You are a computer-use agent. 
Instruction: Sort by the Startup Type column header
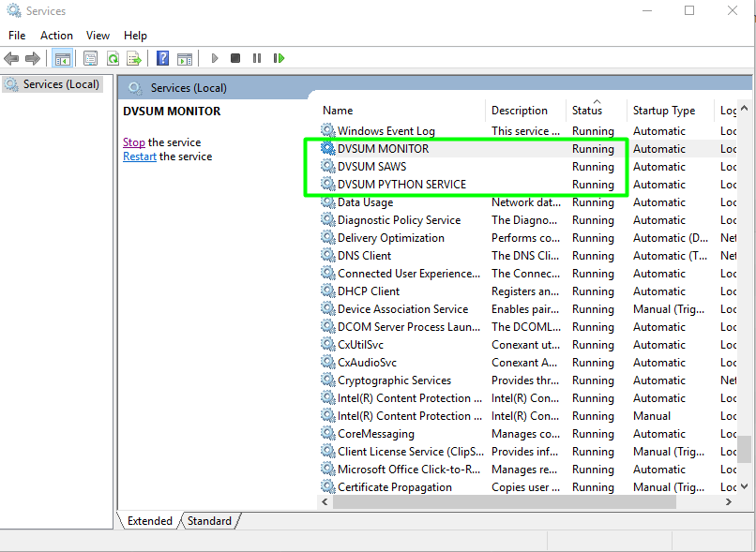click(671, 111)
